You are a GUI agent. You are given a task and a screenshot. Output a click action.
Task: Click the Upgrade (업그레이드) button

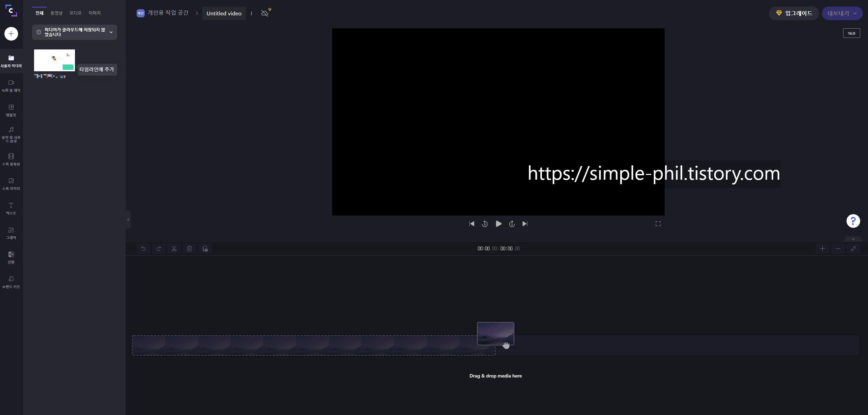tap(794, 13)
